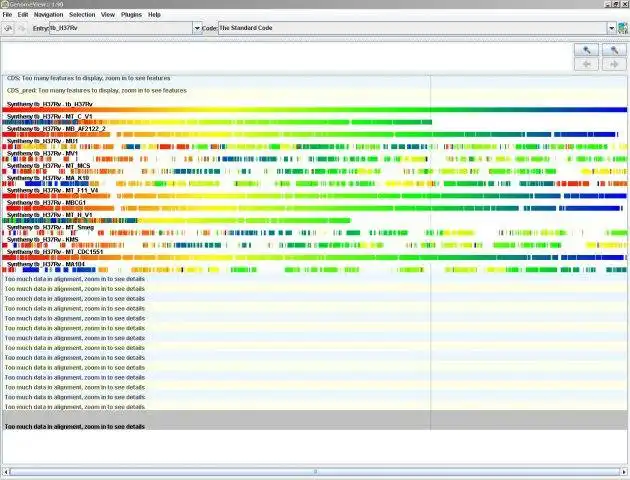Open the Edit menu
This screenshot has height=480, width=630.
tap(23, 14)
